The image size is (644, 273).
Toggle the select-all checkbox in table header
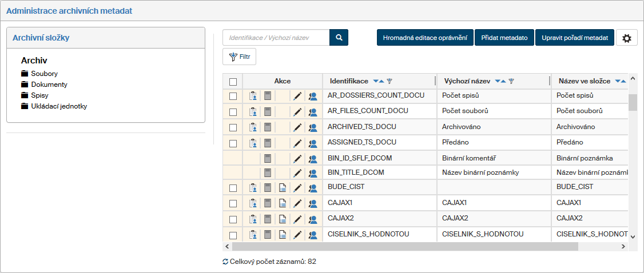coord(233,82)
